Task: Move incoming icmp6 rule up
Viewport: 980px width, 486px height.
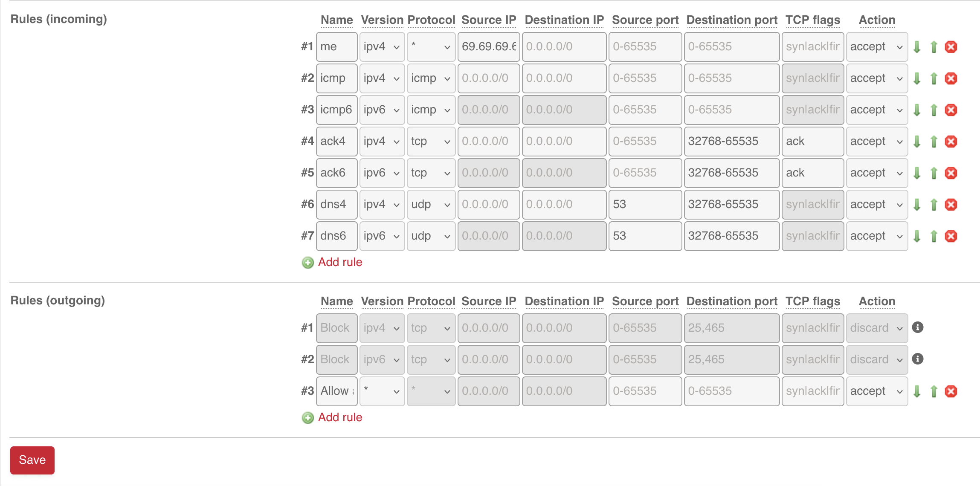Action: click(934, 110)
